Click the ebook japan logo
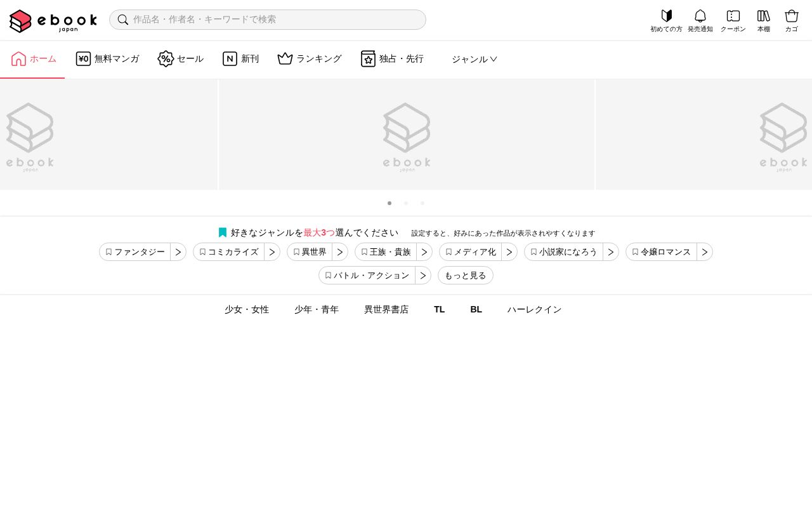The image size is (812, 508). (x=53, y=21)
